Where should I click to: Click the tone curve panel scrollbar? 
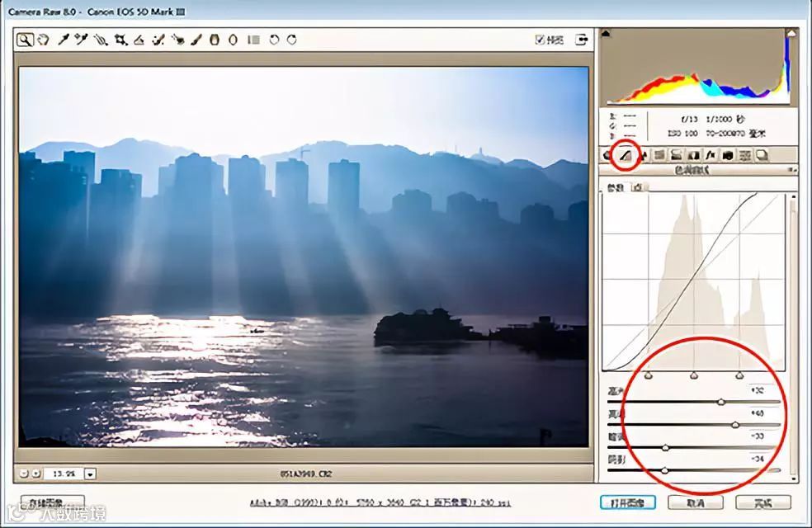[793, 337]
